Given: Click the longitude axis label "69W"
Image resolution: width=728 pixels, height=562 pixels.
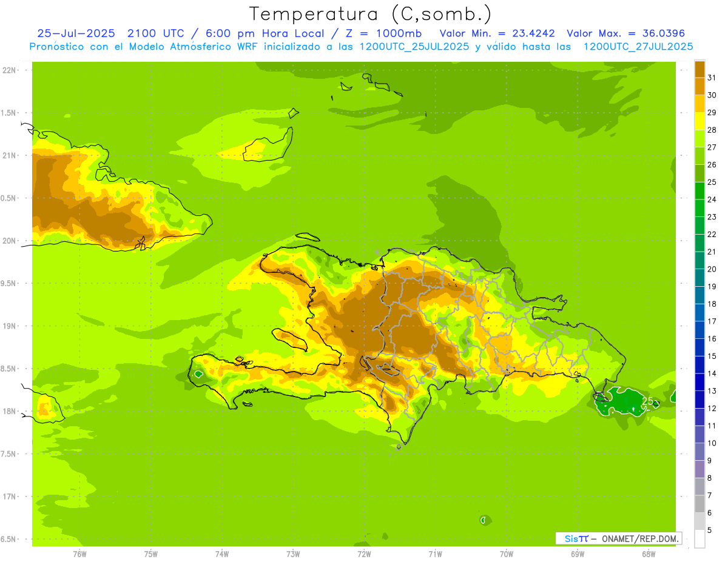Looking at the screenshot, I should coord(577,554).
